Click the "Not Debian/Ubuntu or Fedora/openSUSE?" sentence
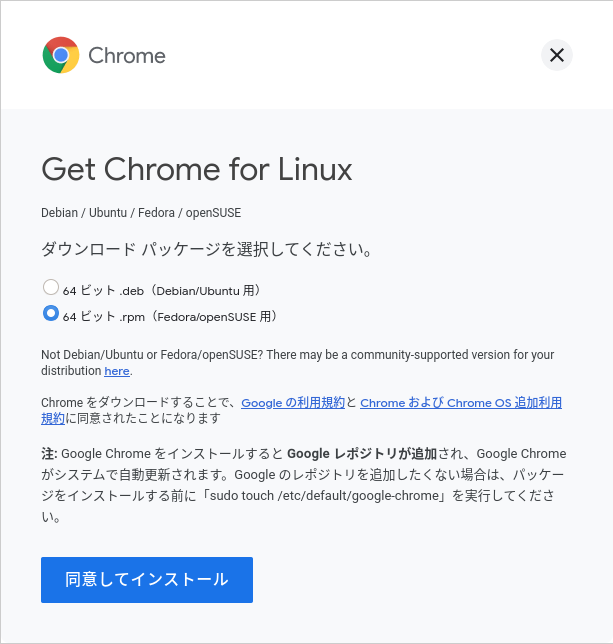613x644 pixels. pos(152,355)
